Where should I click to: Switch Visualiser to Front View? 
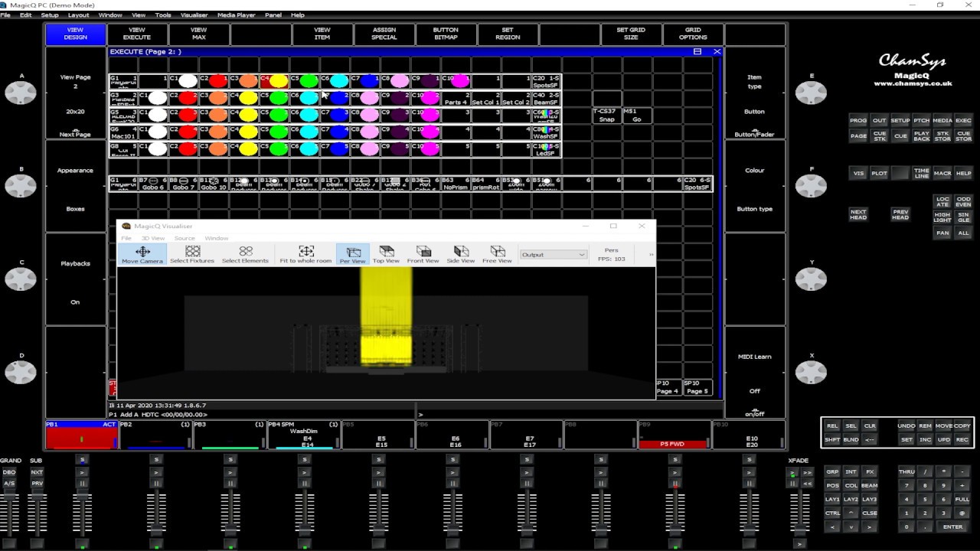[x=423, y=255]
